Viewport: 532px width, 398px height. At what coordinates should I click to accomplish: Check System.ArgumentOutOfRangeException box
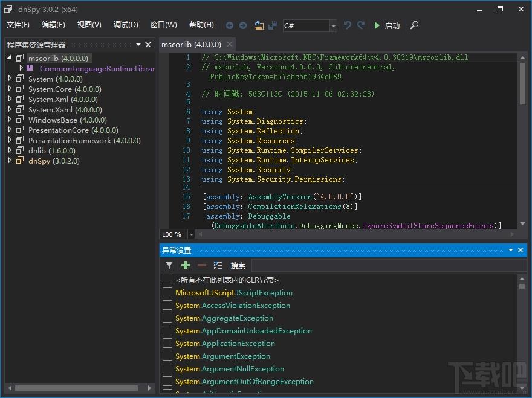click(x=167, y=381)
